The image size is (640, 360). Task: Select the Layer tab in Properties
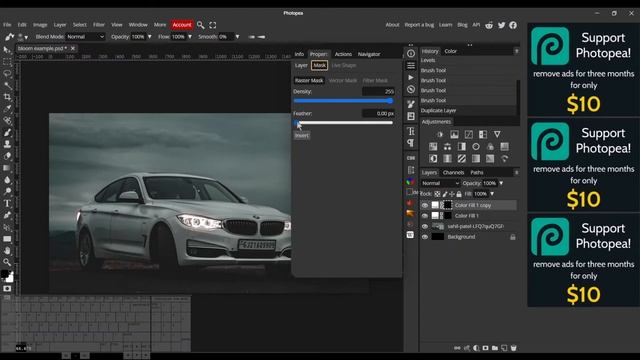click(301, 65)
